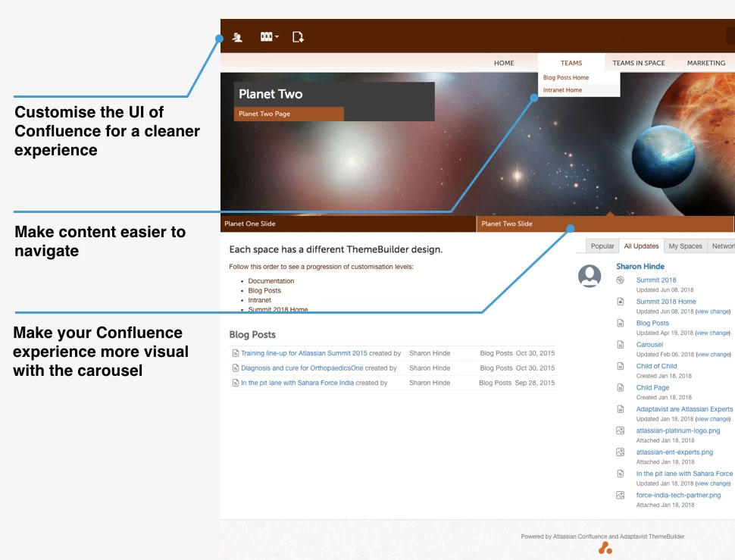735x560 pixels.
Task: Open atlassian-ent-experts.png attachment link
Action: pyautogui.click(x=674, y=452)
